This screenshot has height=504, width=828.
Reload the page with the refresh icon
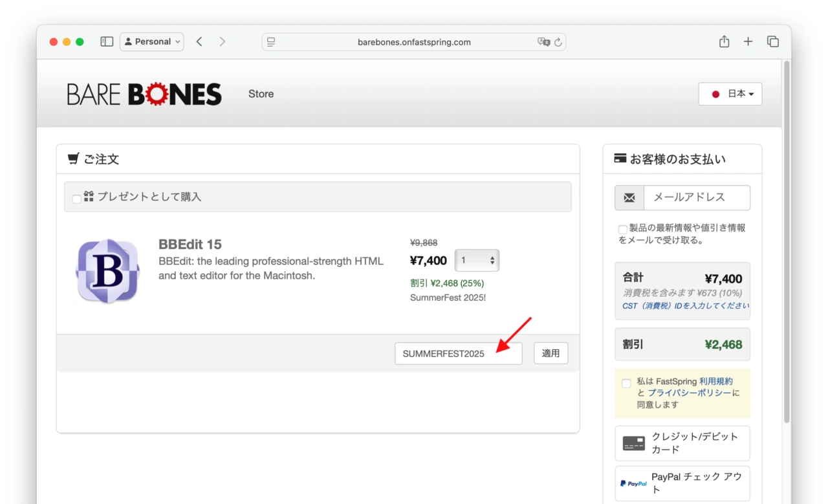(x=558, y=42)
